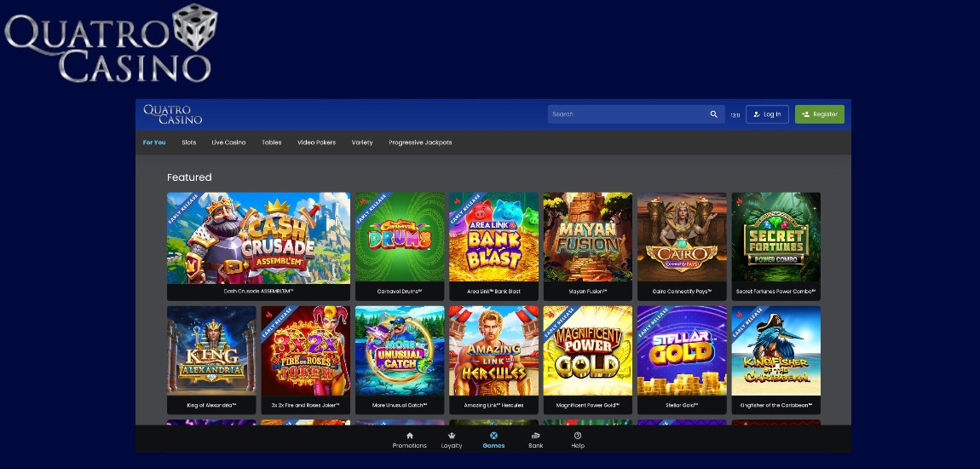Click the King of Alexandria caption text

[211, 405]
